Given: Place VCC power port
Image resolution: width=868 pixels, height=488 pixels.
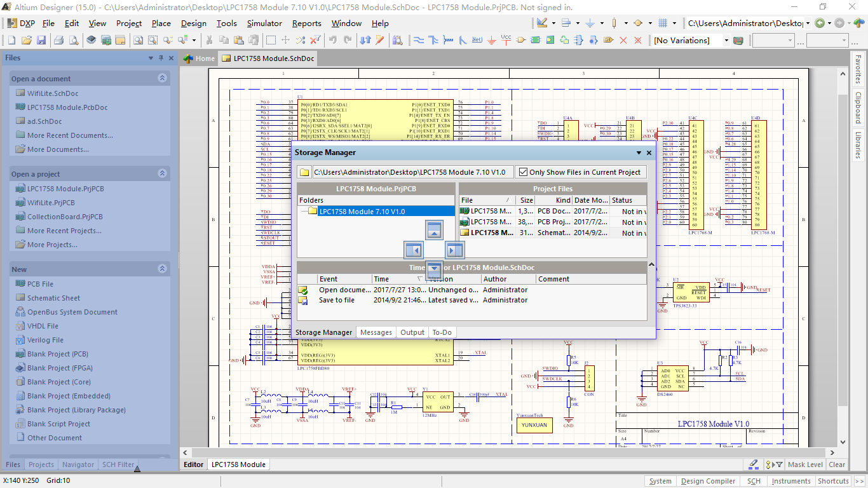Looking at the screenshot, I should point(506,40).
